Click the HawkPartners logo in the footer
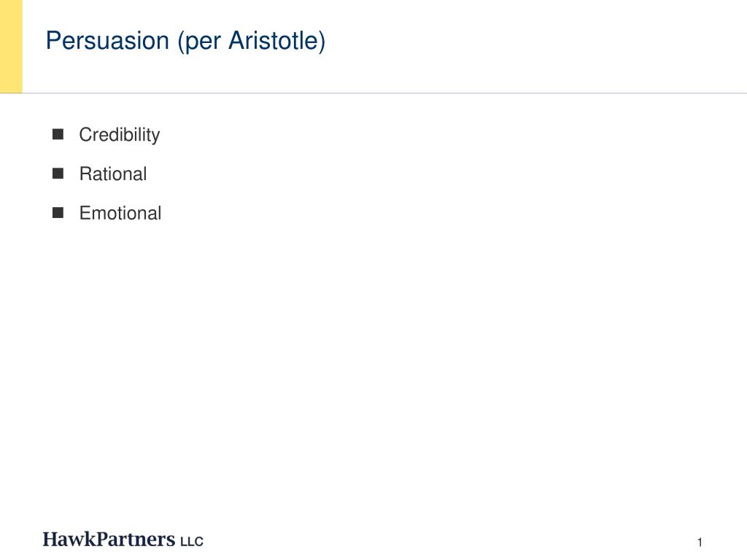Image resolution: width=747 pixels, height=560 pixels. pyautogui.click(x=123, y=540)
